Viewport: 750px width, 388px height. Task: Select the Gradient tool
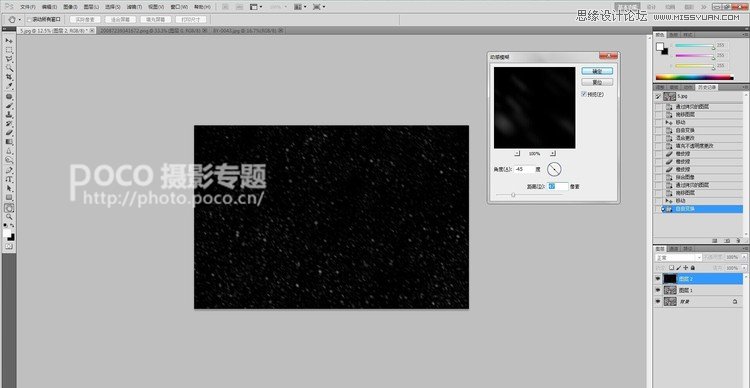tap(9, 142)
